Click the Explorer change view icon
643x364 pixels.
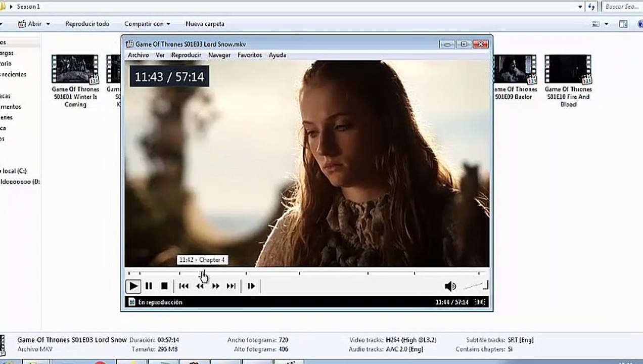596,24
